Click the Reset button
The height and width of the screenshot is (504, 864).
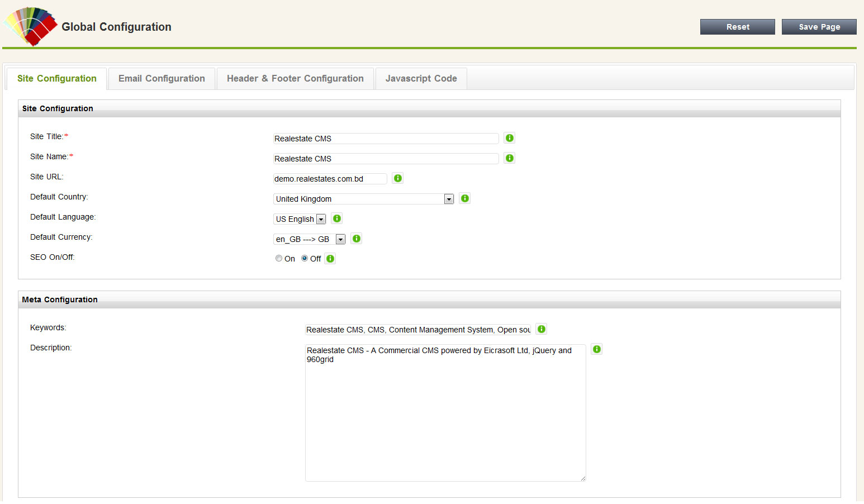coord(737,27)
